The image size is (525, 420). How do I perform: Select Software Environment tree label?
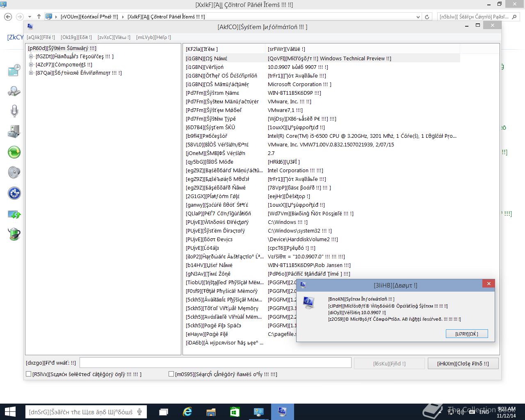pyautogui.click(x=79, y=73)
